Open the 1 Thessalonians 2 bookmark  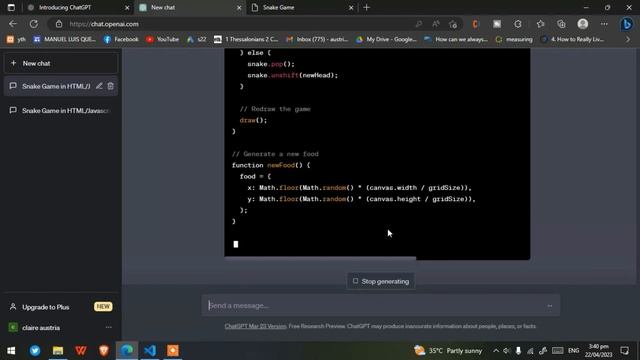(246, 39)
